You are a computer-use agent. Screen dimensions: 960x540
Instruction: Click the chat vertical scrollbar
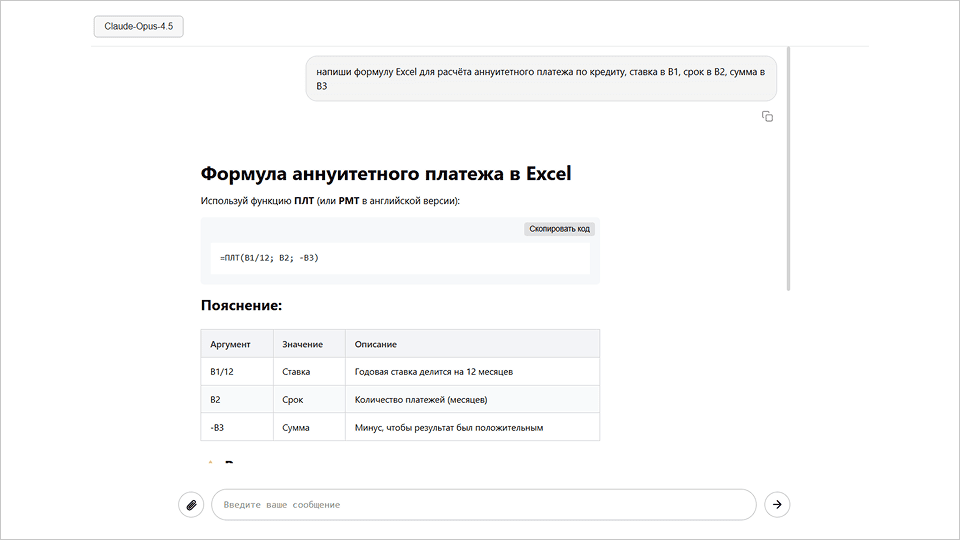[788, 168]
